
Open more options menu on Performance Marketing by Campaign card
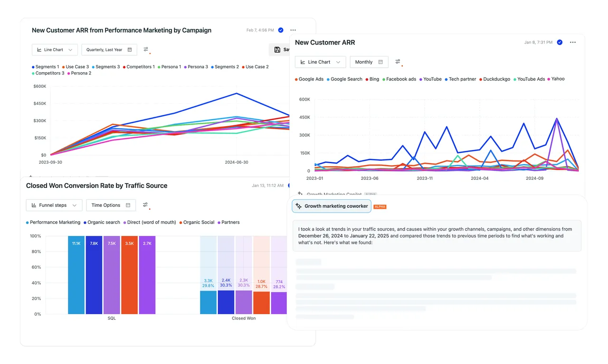(x=293, y=30)
